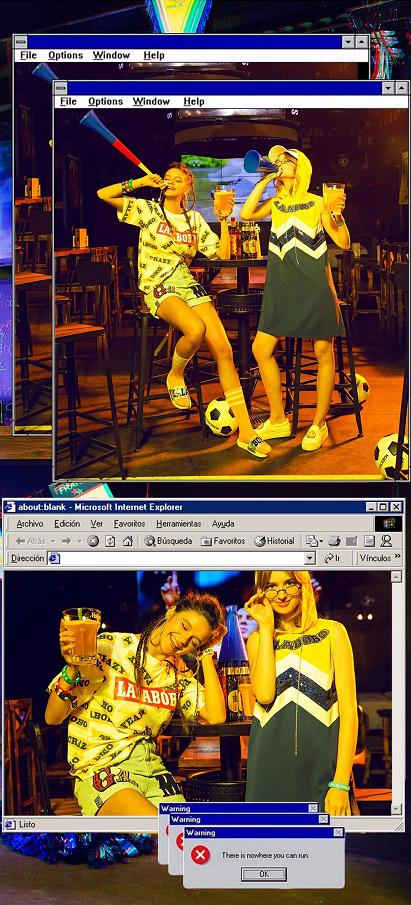
Task: Click the vuvuzela party photo in the front retro window
Action: point(231,293)
